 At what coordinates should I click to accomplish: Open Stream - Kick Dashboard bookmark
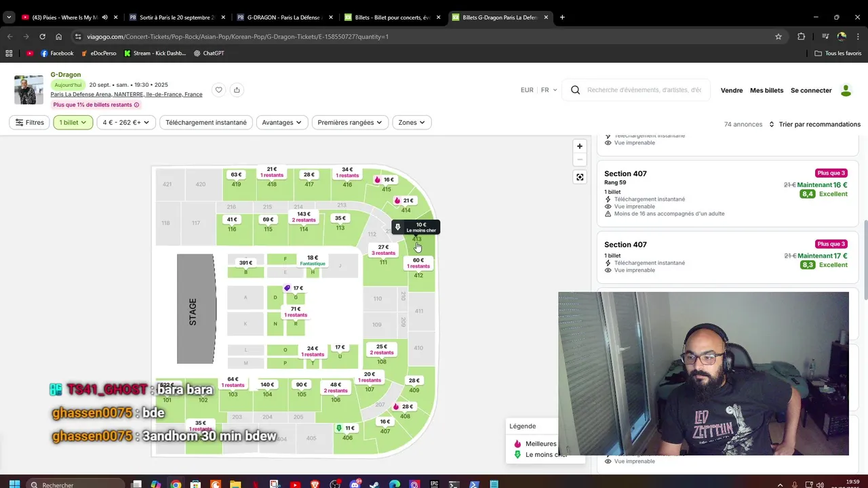tap(155, 53)
